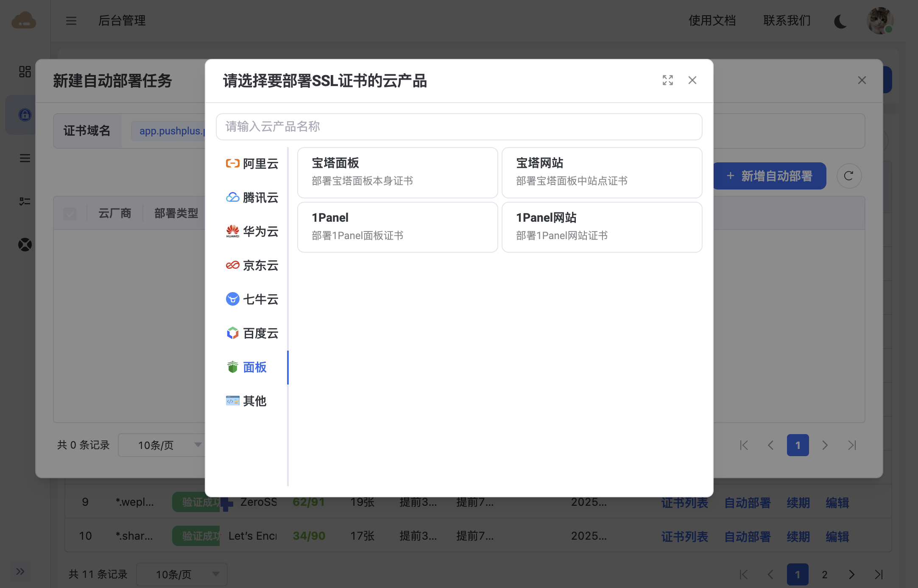Expand the sidebar with the double chevron
Viewport: 918px width, 588px height.
(x=20, y=571)
